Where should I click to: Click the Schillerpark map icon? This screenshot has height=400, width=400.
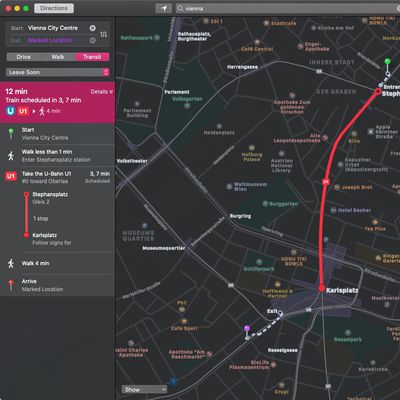click(259, 262)
